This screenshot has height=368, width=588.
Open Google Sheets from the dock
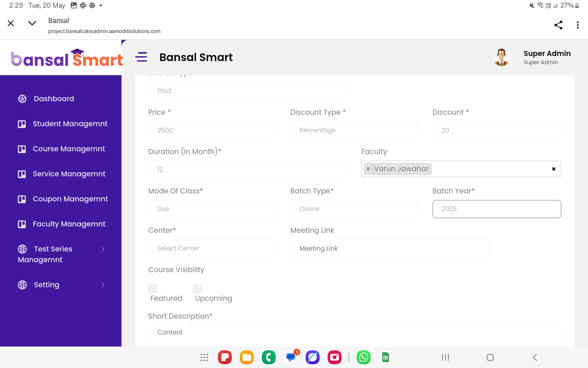coord(385,357)
